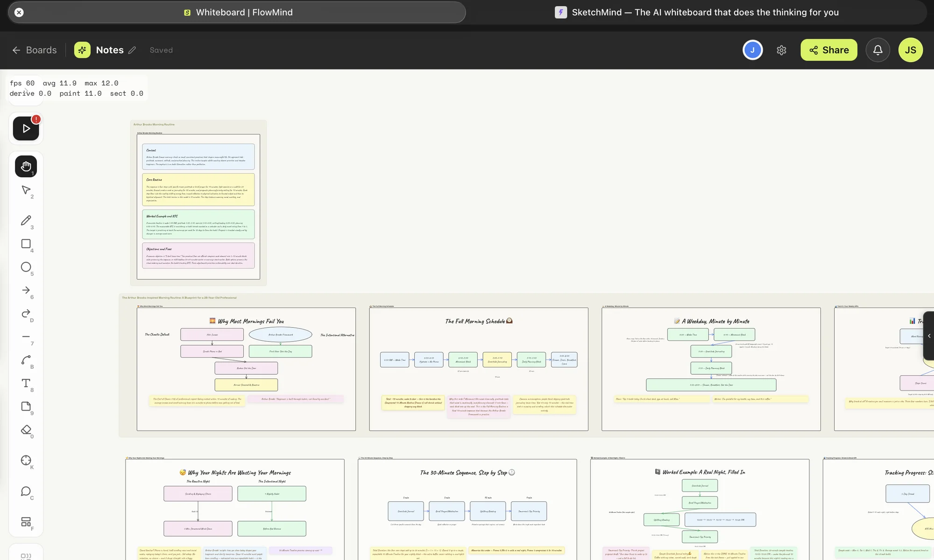This screenshot has width=934, height=560.
Task: Expand the collapsed right side panel
Action: tap(929, 336)
